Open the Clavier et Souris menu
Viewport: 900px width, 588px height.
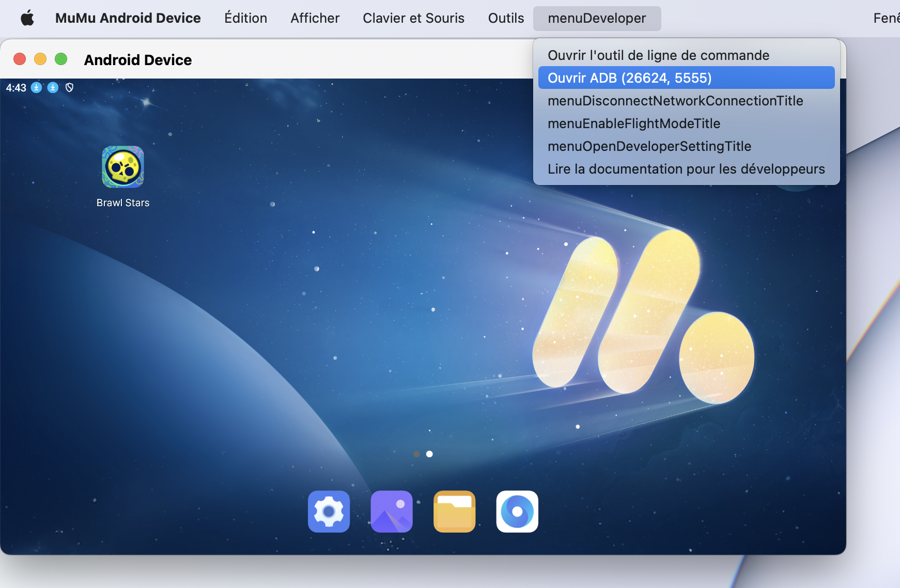coord(413,18)
